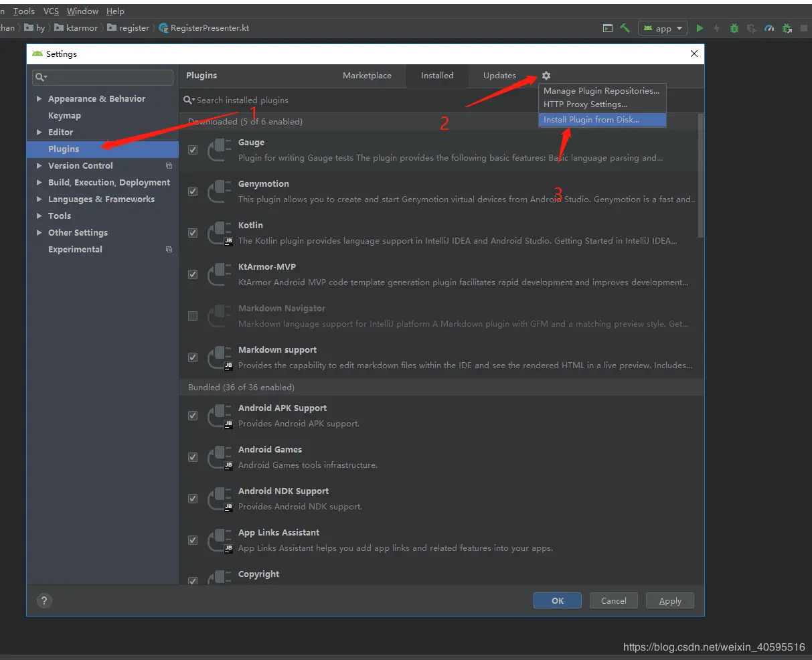812x660 pixels.
Task: Expand the Editor settings node arrow
Action: click(39, 133)
